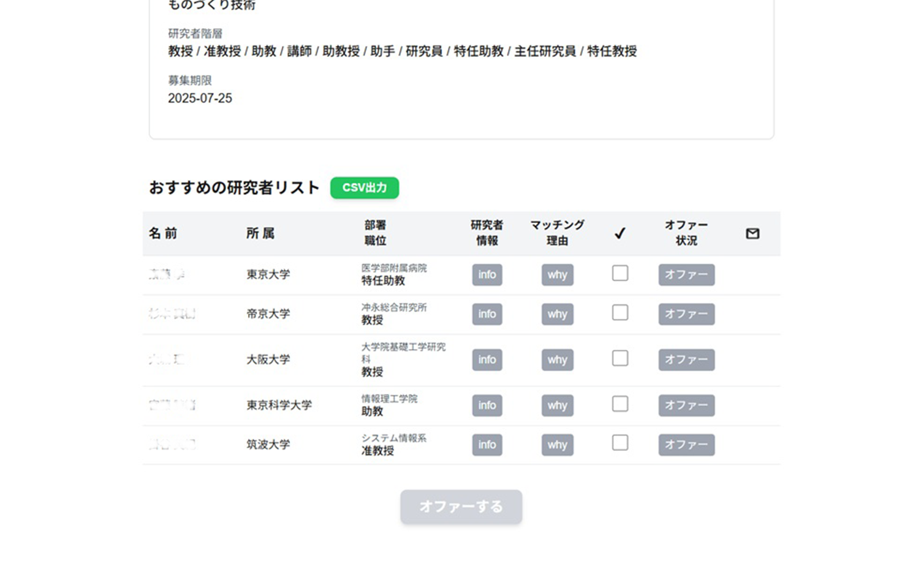Enable checkbox for 東京科学大学 row

pos(619,404)
